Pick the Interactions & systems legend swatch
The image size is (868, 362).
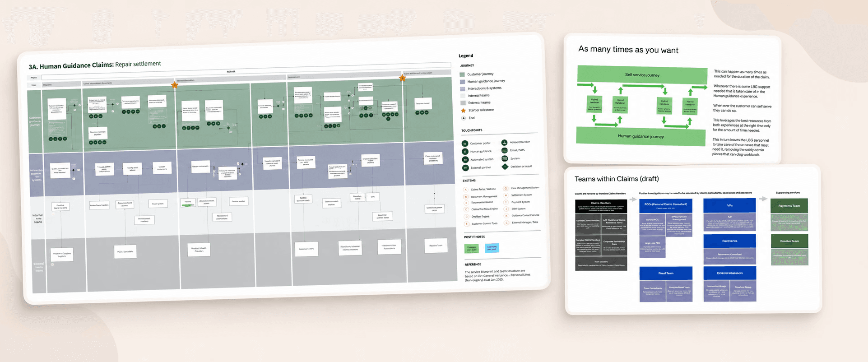pyautogui.click(x=462, y=89)
